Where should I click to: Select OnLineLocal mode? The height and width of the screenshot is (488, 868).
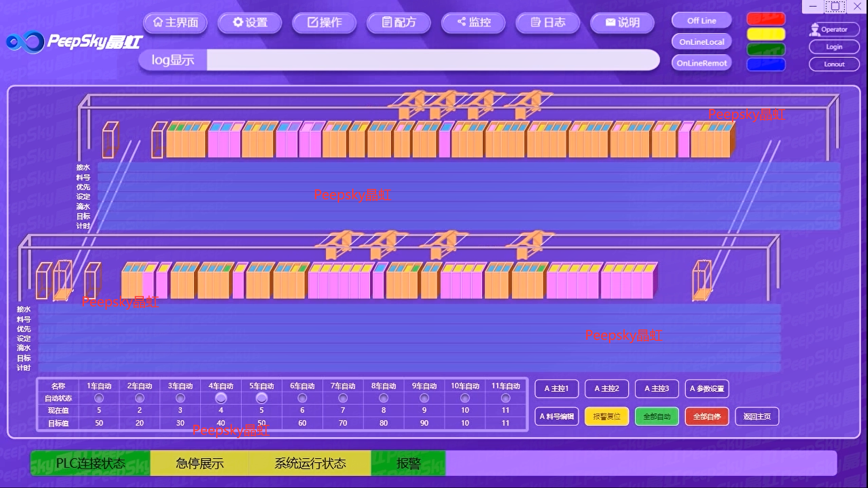point(701,42)
